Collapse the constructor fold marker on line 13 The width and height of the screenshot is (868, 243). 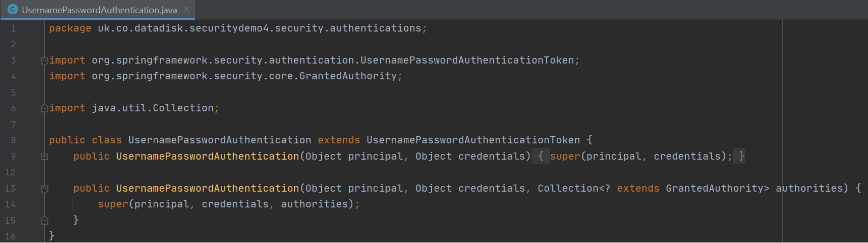45,189
